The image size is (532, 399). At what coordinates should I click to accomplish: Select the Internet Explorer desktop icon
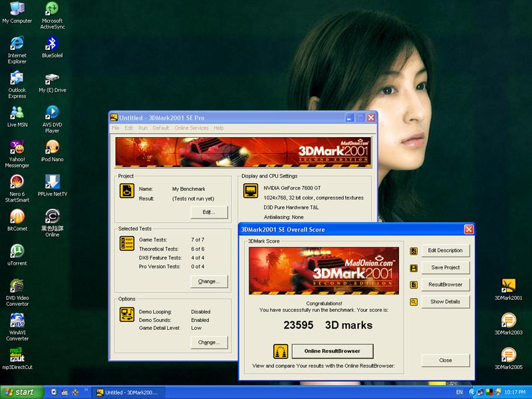(x=17, y=50)
